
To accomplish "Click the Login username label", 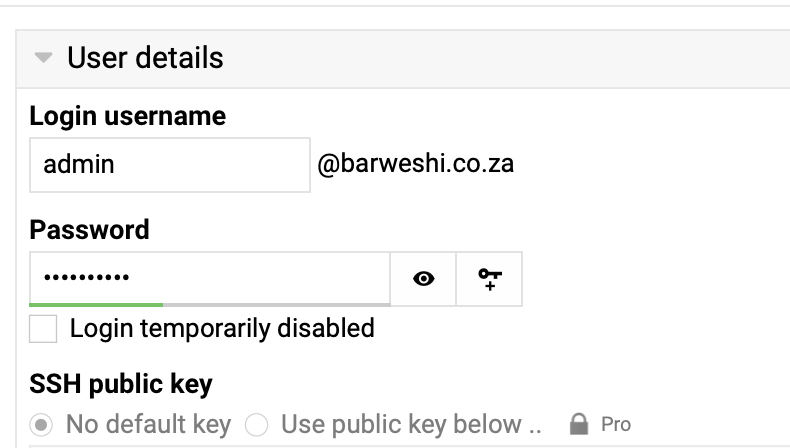I will [128, 116].
